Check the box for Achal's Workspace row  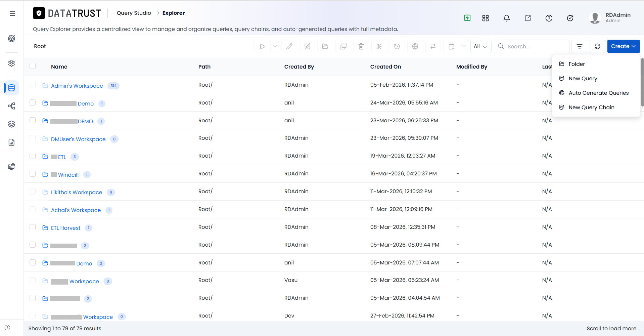[33, 209]
